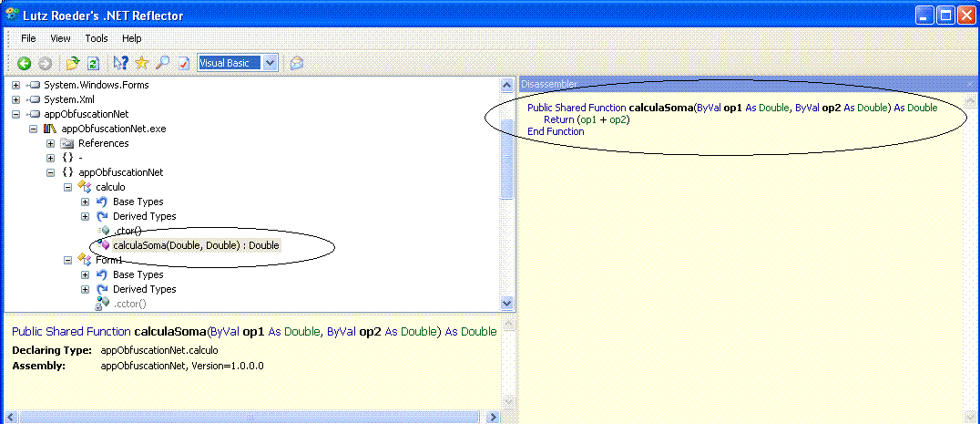Open an assembly with the folder icon

point(73,63)
